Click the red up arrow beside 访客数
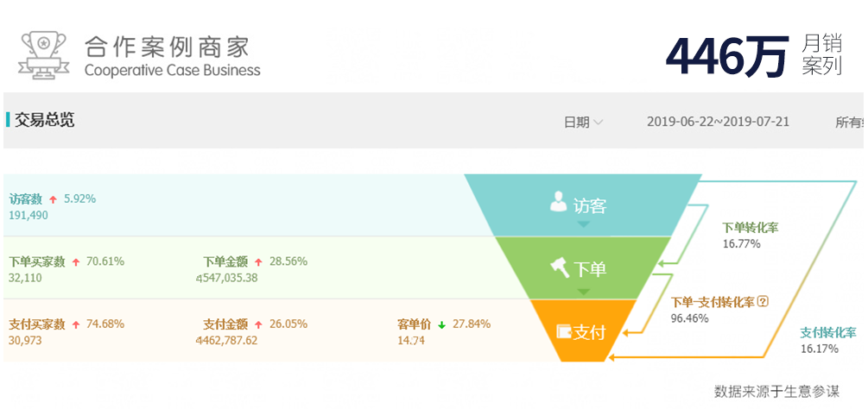 pos(54,199)
